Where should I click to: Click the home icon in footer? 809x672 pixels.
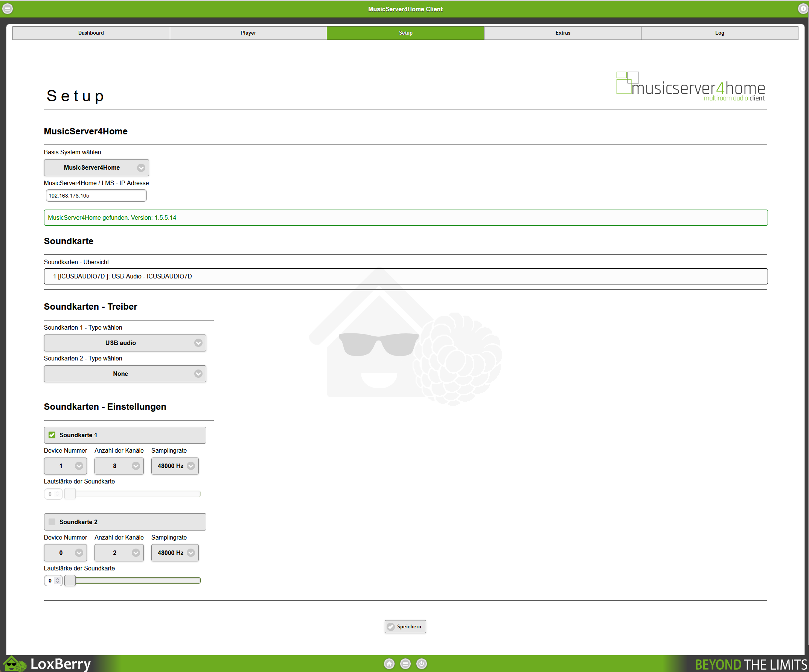tap(389, 663)
